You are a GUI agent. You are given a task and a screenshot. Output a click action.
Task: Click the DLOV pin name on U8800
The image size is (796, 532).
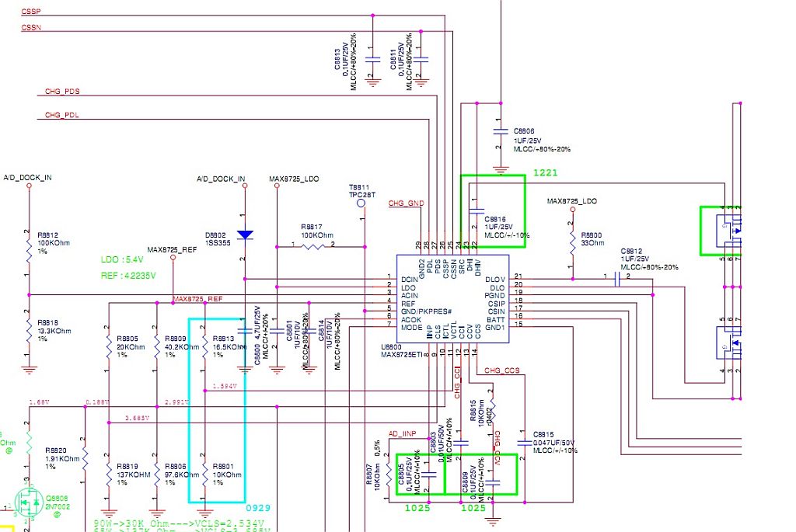pyautogui.click(x=495, y=280)
